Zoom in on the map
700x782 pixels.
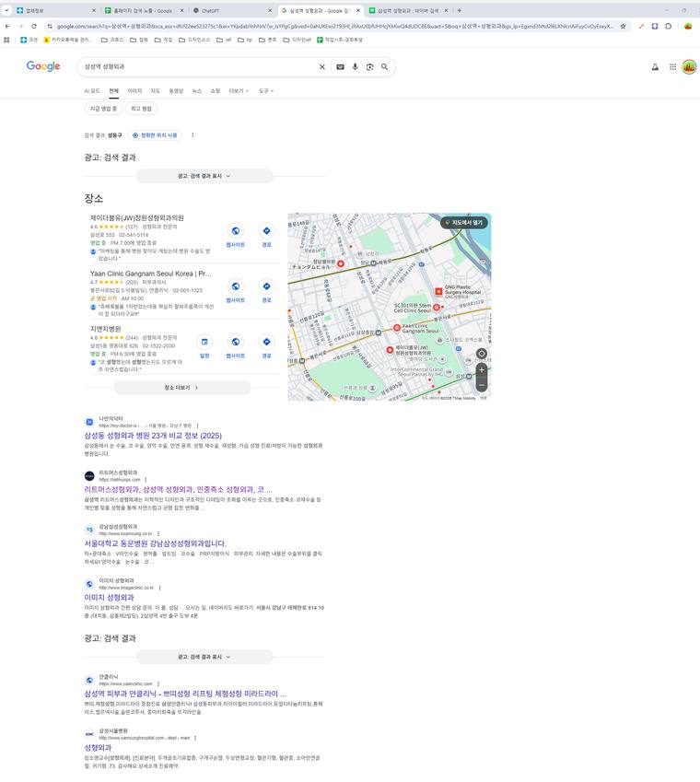(482, 370)
